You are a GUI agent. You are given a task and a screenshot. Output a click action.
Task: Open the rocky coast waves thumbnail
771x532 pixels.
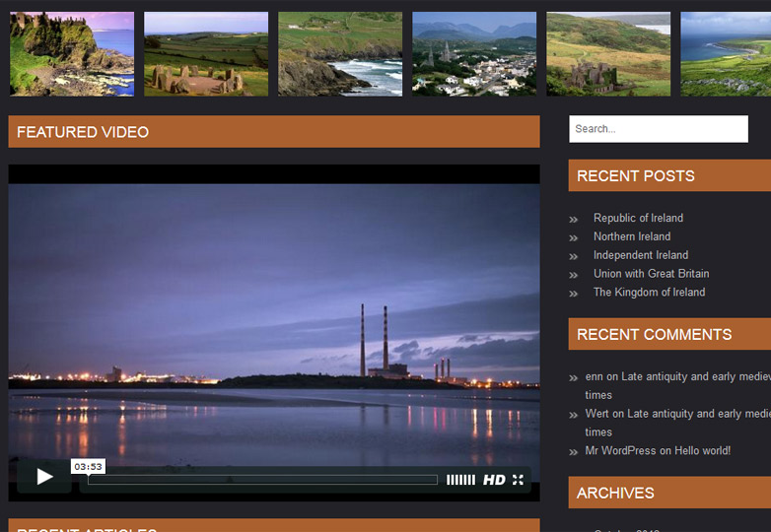pyautogui.click(x=340, y=54)
